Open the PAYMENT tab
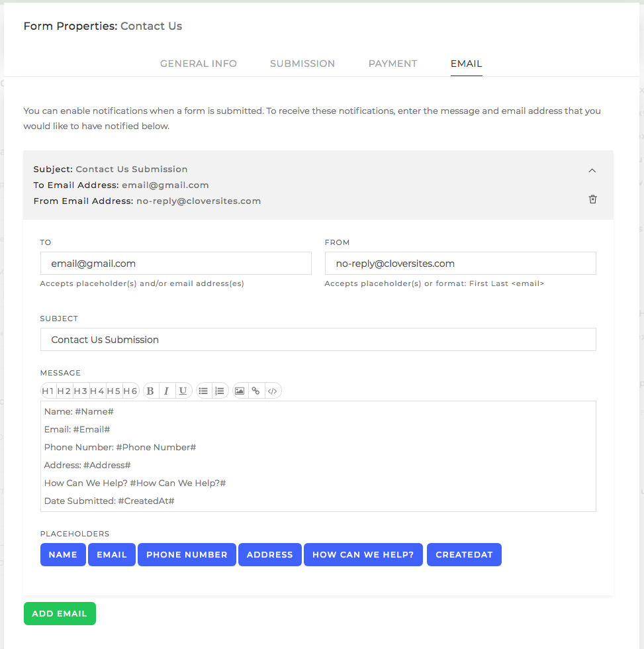 [x=392, y=64]
